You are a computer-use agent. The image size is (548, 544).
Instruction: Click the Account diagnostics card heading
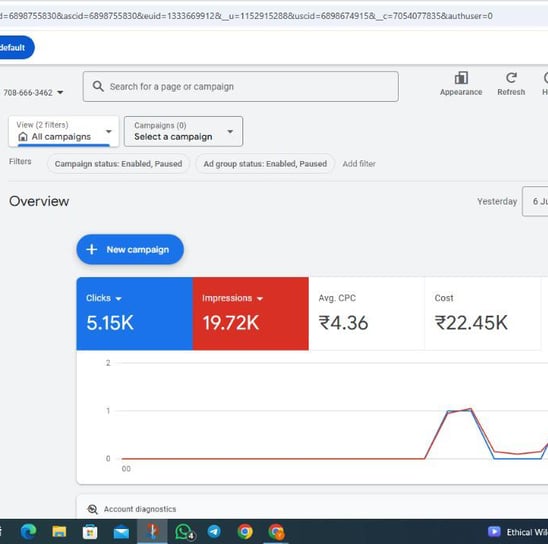pos(140,509)
